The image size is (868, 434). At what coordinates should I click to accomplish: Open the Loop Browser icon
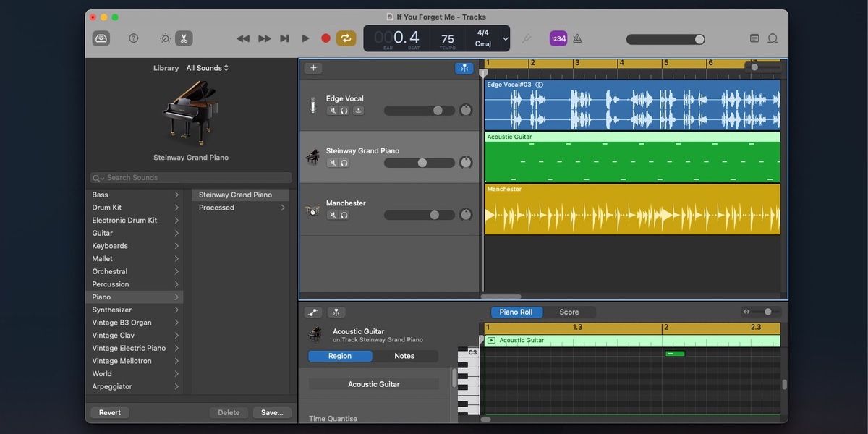[773, 38]
